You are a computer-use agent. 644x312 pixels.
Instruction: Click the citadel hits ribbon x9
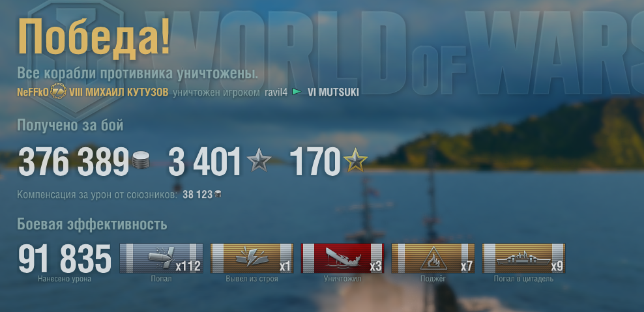pyautogui.click(x=523, y=258)
